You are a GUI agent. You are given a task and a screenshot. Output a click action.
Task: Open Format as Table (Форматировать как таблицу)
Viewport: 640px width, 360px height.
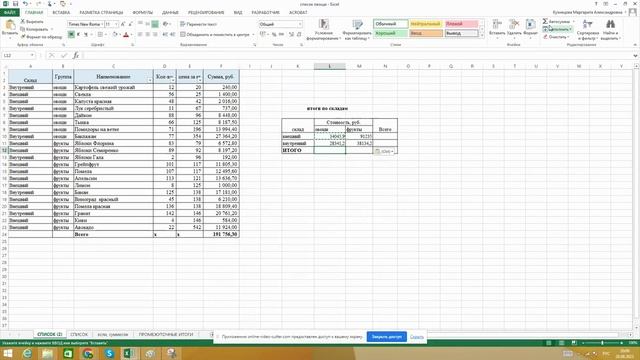(357, 29)
